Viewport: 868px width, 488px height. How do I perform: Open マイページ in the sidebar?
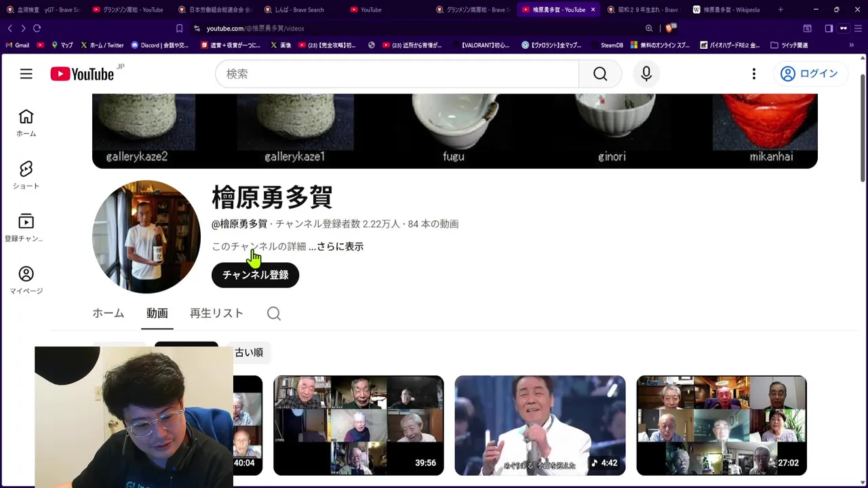click(x=26, y=281)
